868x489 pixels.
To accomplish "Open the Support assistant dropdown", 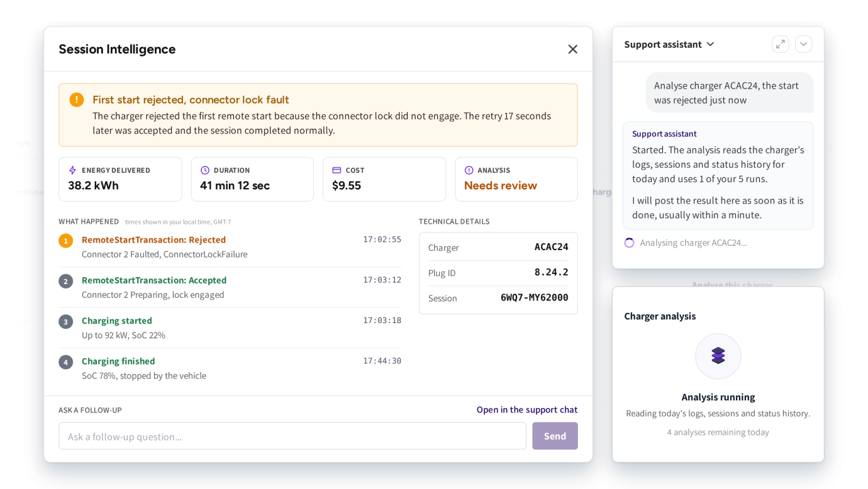I will tap(669, 44).
